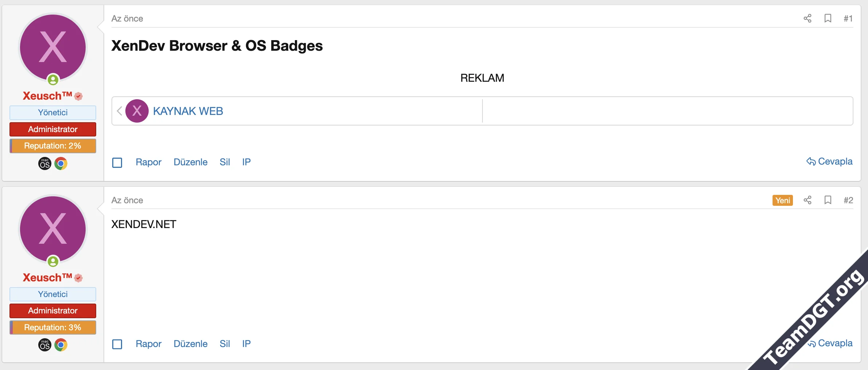Bookmark the first post
The height and width of the screenshot is (370, 868).
tap(828, 18)
